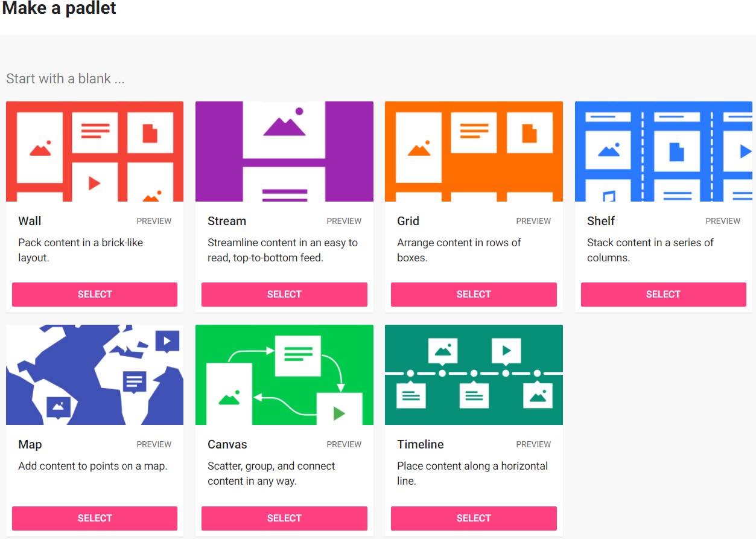The height and width of the screenshot is (539, 756).
Task: Click the Canvas layout green icon
Action: [284, 374]
